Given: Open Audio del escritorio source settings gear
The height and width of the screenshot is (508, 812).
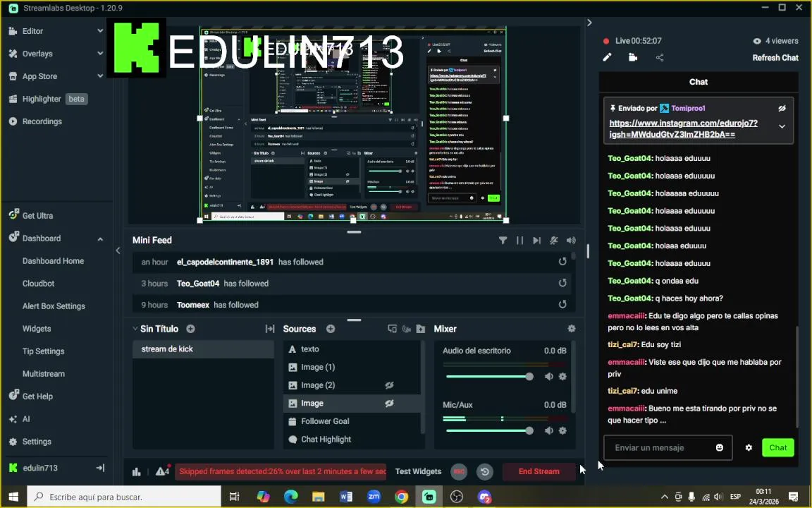Looking at the screenshot, I should 563,377.
